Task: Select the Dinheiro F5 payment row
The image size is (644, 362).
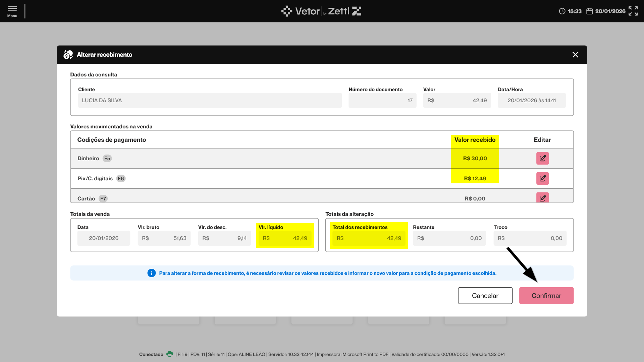Action: (94, 159)
